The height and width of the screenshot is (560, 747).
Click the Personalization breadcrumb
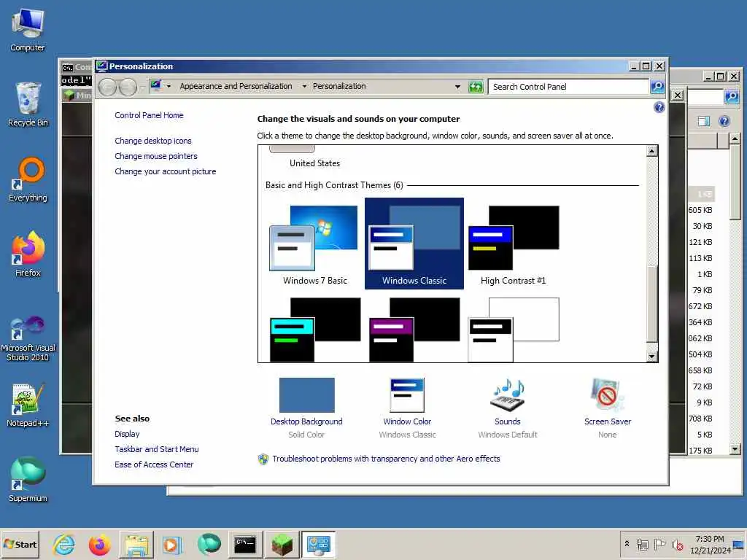click(339, 86)
